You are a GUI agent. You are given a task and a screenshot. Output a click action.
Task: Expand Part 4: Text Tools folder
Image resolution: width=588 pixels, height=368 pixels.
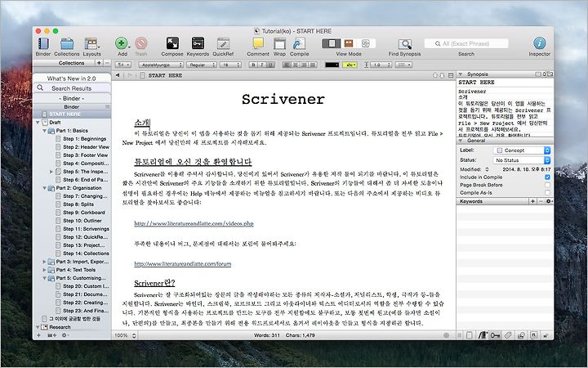[45, 270]
